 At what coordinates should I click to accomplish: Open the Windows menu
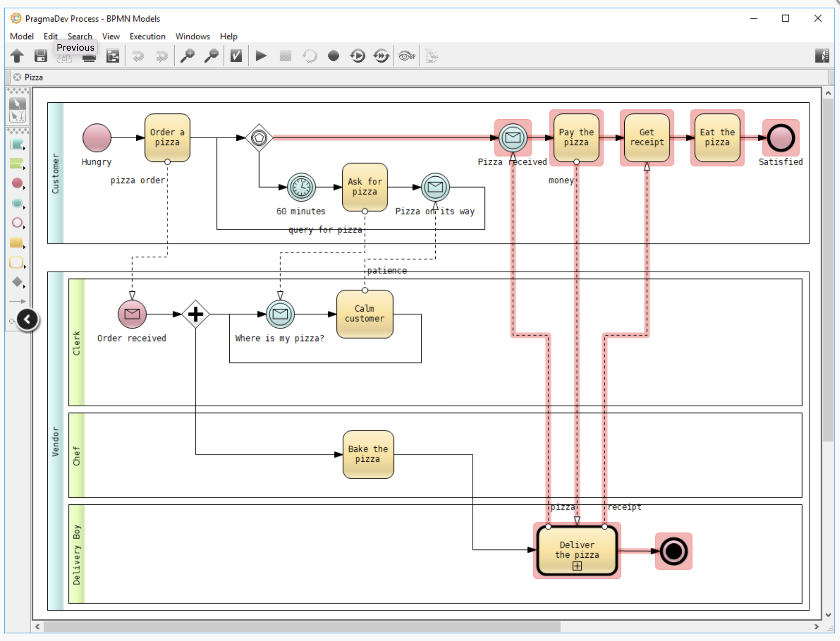[192, 36]
